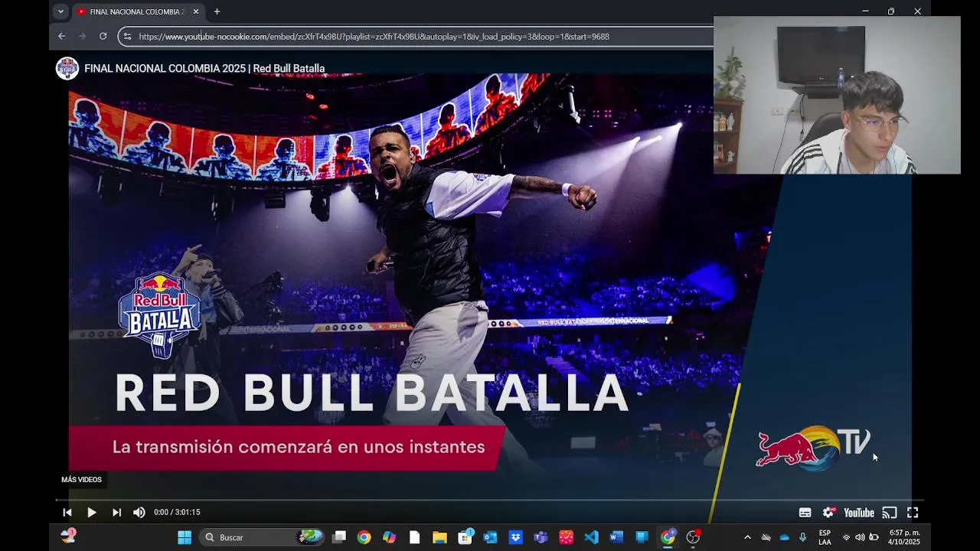The height and width of the screenshot is (551, 980).
Task: Launch Google Chrome from the taskbar
Action: click(364, 537)
